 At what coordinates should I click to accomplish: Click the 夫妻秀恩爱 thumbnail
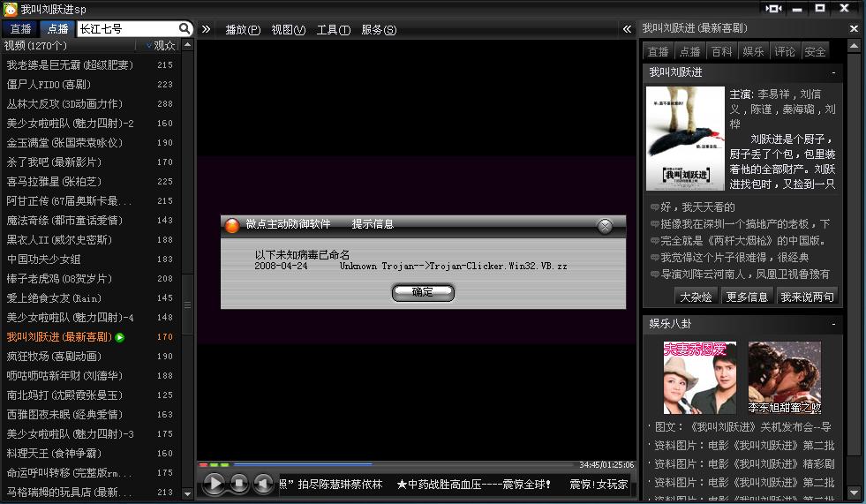700,378
